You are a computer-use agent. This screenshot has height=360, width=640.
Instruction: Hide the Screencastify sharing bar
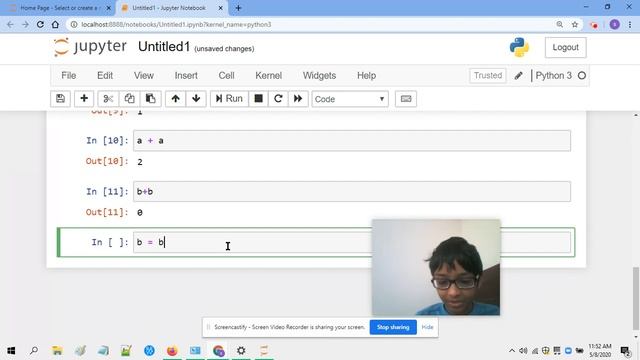click(x=427, y=327)
